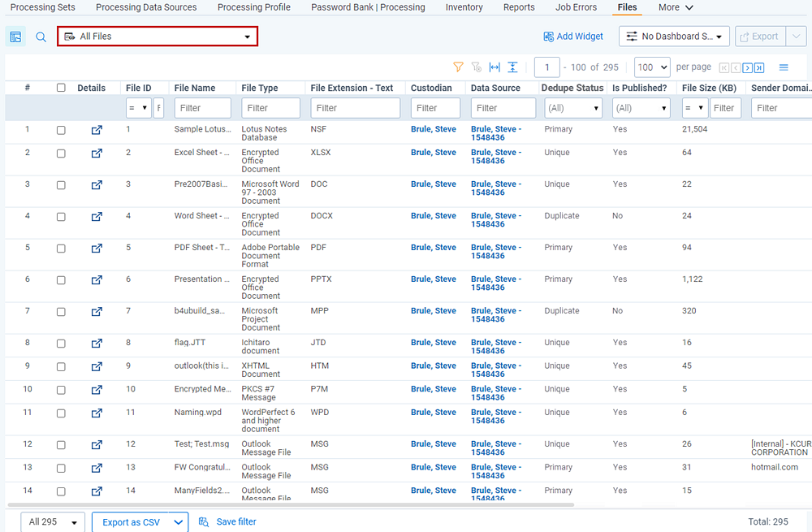Open the No Dashboard Selected dropdown
Screen dimensions: 812x532
point(674,37)
